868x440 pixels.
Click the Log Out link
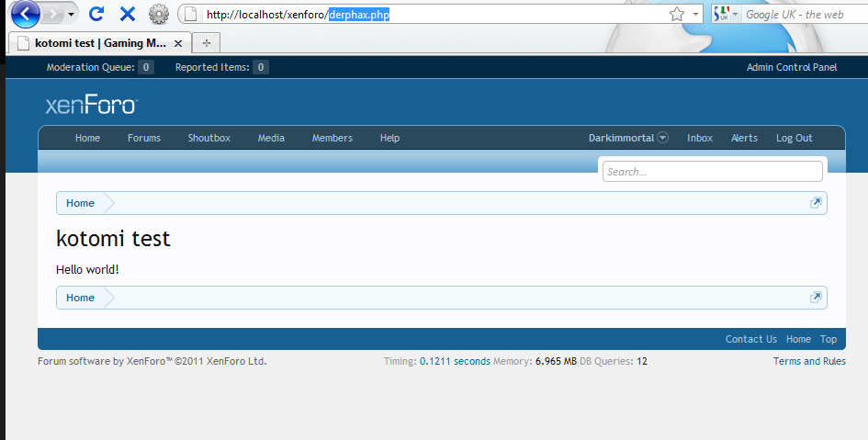(794, 138)
